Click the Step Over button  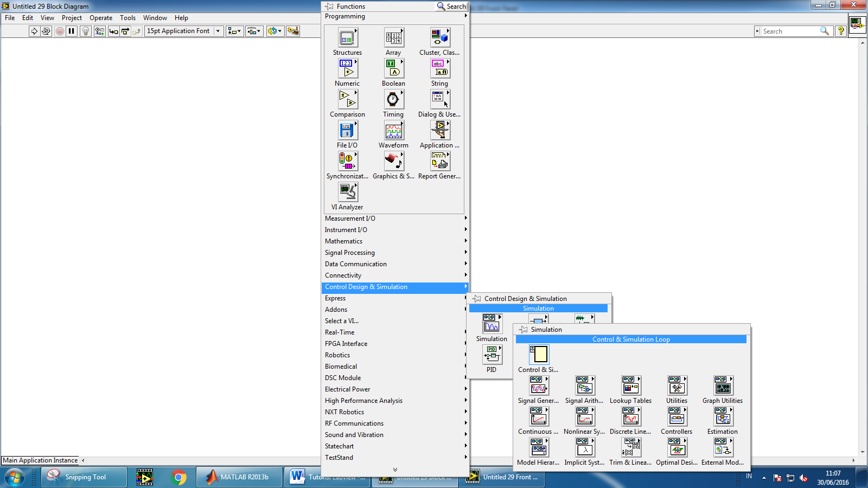click(x=125, y=31)
